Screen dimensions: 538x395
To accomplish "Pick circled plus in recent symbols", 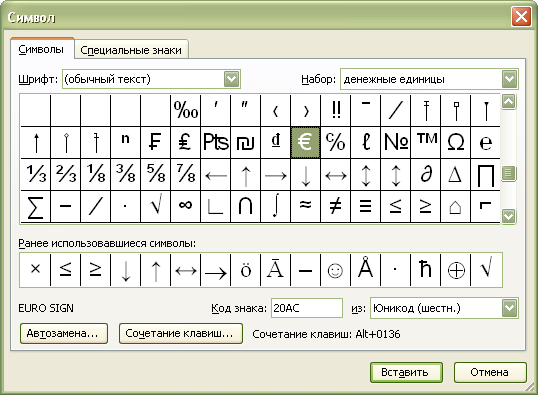I will [x=456, y=270].
